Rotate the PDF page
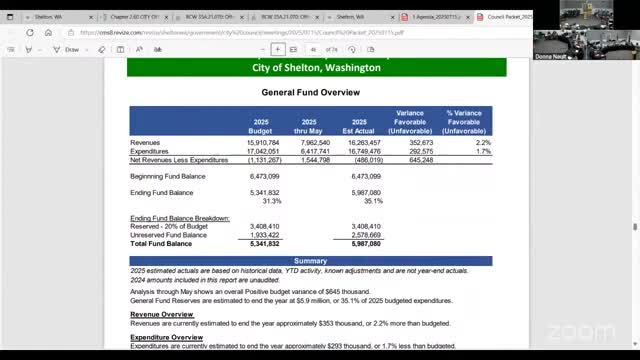Viewport: 640px width, 360px height. tap(352, 50)
